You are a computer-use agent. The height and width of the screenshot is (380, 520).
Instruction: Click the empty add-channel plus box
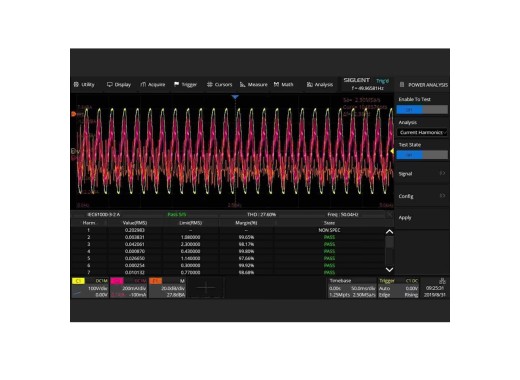pos(206,288)
